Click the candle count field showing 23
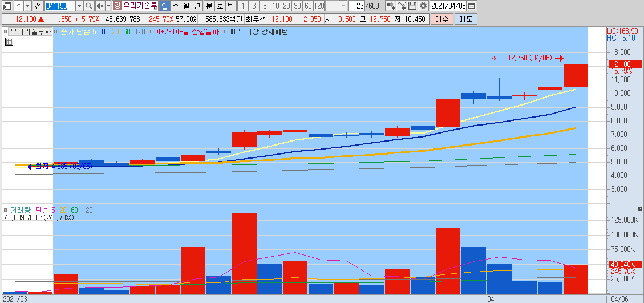 click(x=357, y=6)
